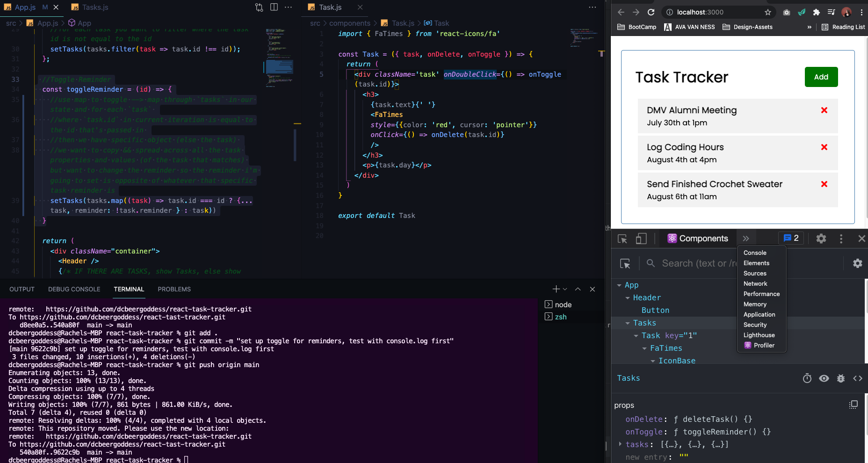Open the OUTPUT panel tab
This screenshot has width=868, height=463.
click(x=22, y=289)
